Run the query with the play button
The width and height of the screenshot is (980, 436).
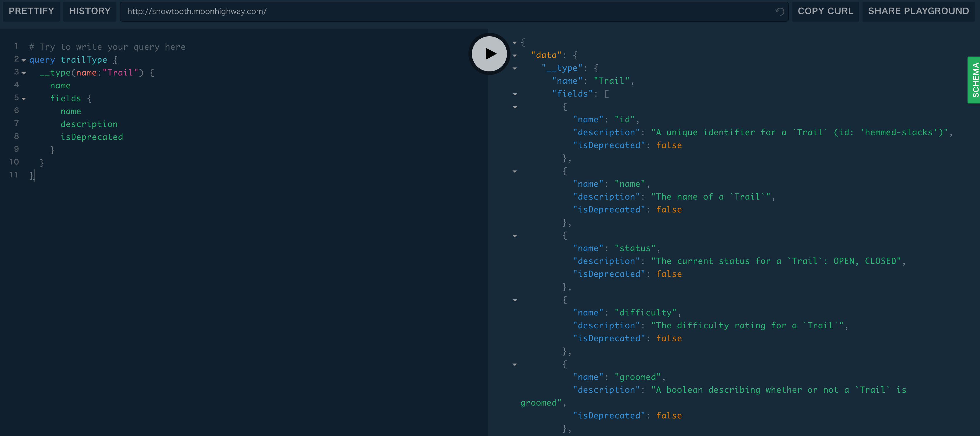(489, 54)
